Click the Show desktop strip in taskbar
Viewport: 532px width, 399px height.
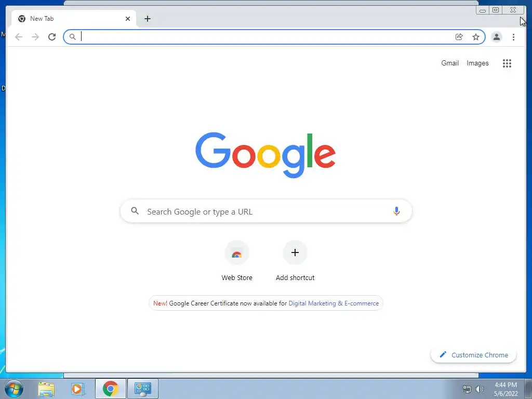pos(528,389)
